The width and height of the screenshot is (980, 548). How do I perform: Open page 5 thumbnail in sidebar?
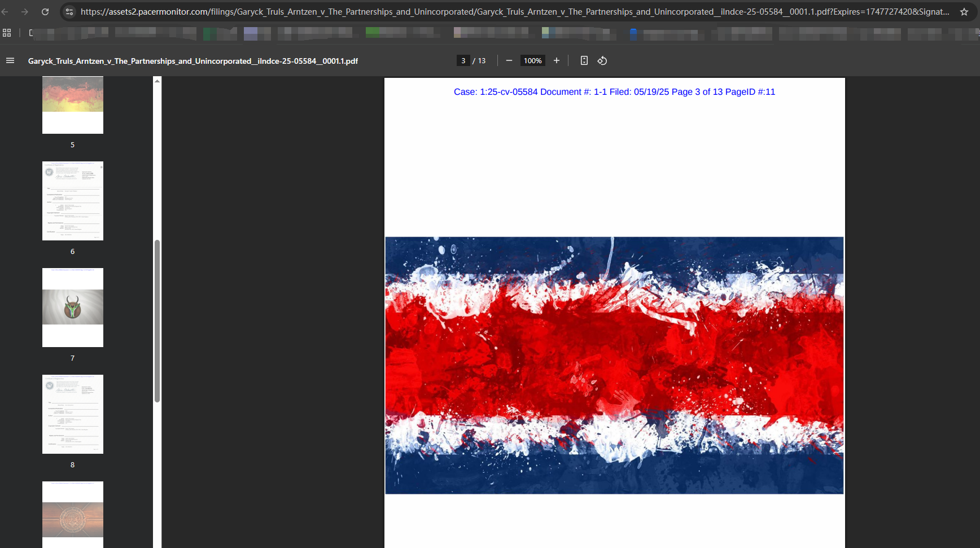pos(73,105)
